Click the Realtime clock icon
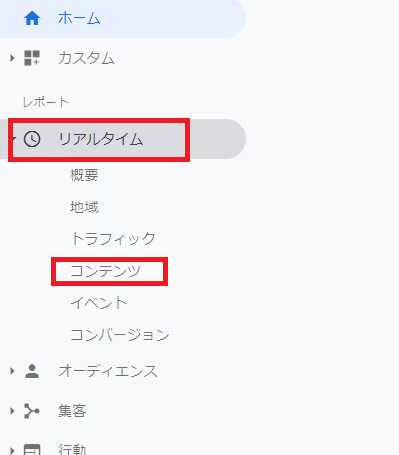Viewport: 399px width, 455px height. [32, 139]
